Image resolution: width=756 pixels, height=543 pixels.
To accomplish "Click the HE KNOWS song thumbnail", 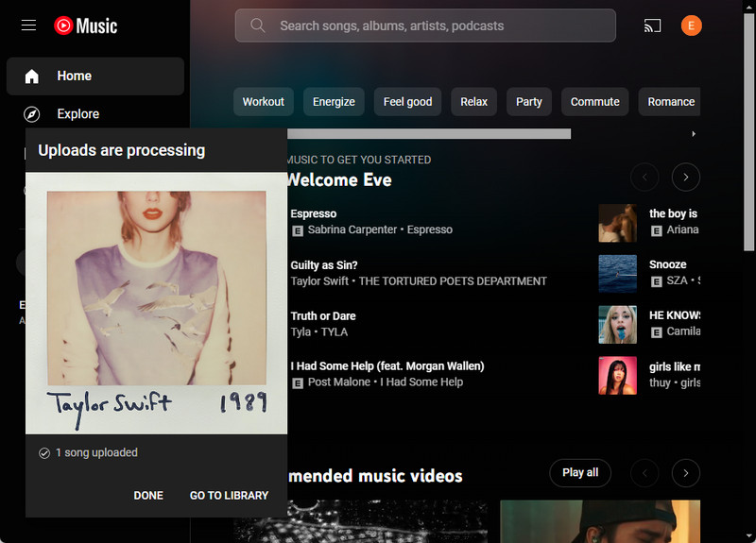I will 618,325.
